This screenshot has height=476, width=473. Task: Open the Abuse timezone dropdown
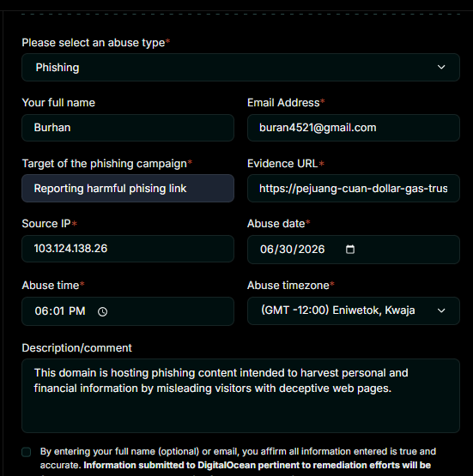pos(354,310)
